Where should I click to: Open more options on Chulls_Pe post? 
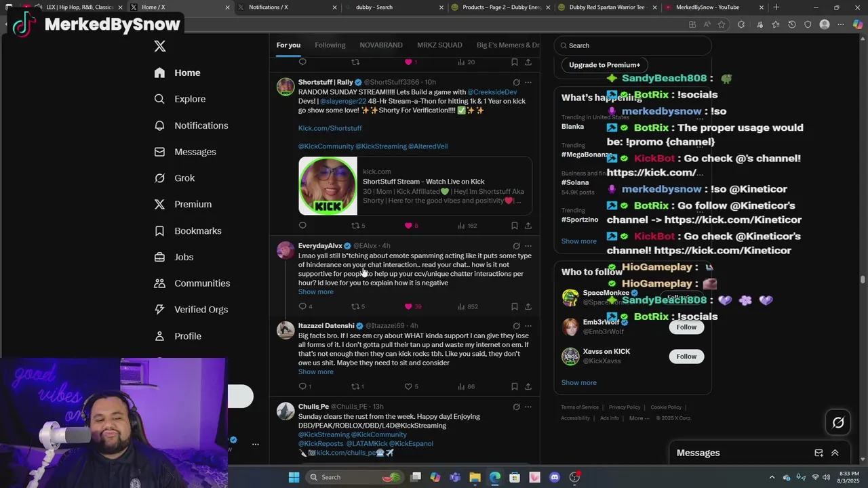[x=528, y=407]
